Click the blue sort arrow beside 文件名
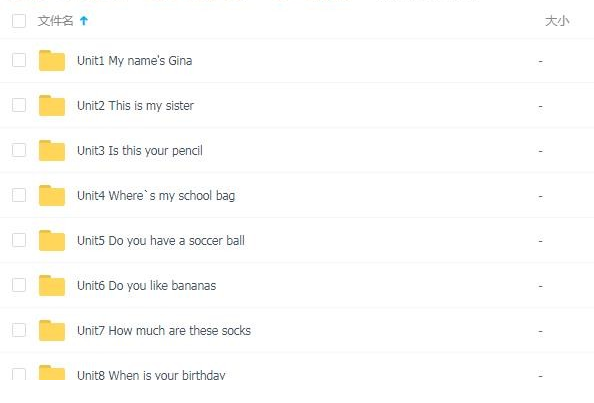The width and height of the screenshot is (594, 403). point(84,21)
